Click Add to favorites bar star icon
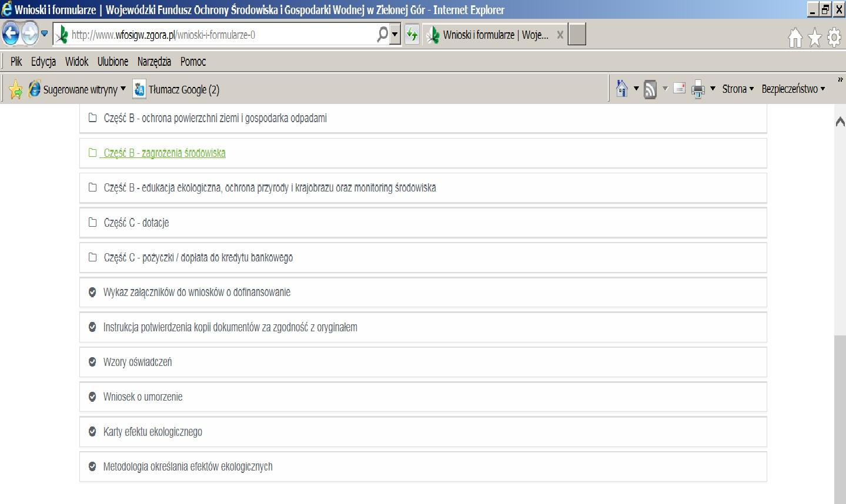 [x=16, y=89]
